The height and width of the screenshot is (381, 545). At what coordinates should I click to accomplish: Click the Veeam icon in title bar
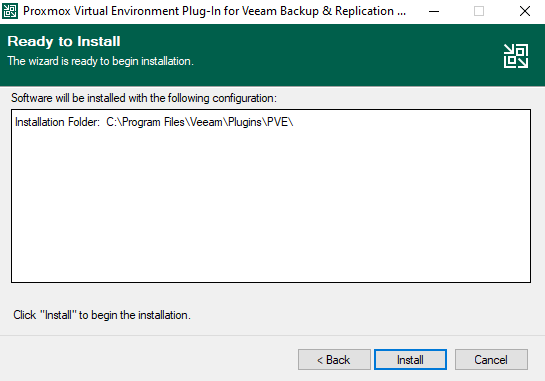10,11
